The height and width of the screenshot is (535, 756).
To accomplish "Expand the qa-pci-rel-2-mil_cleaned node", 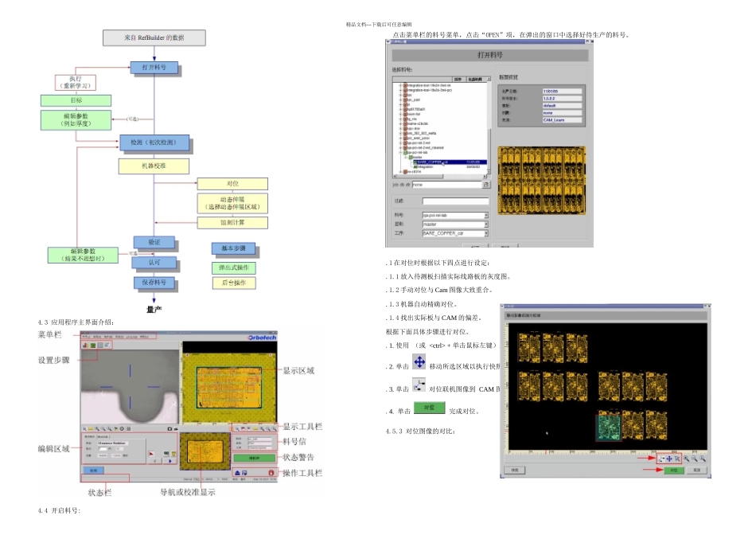I will (400, 147).
